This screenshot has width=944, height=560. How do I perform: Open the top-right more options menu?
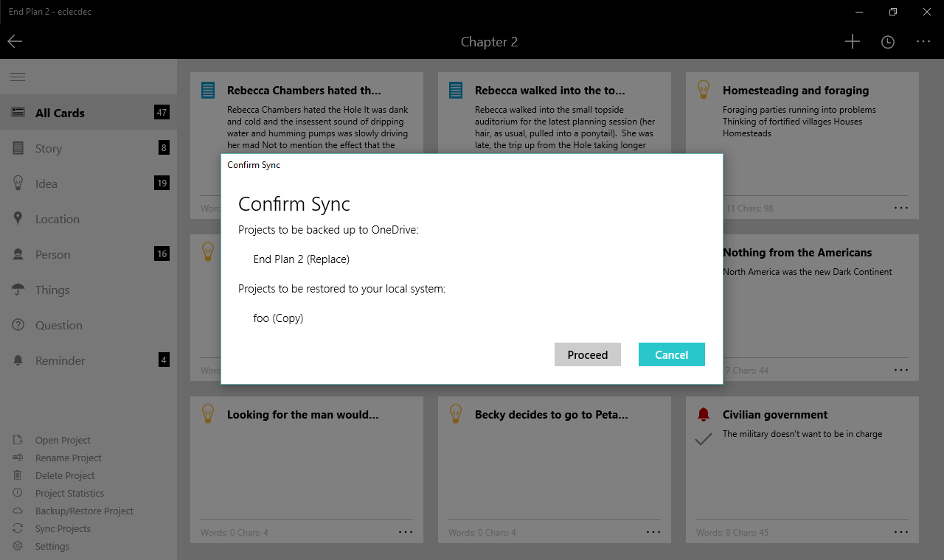(x=923, y=42)
